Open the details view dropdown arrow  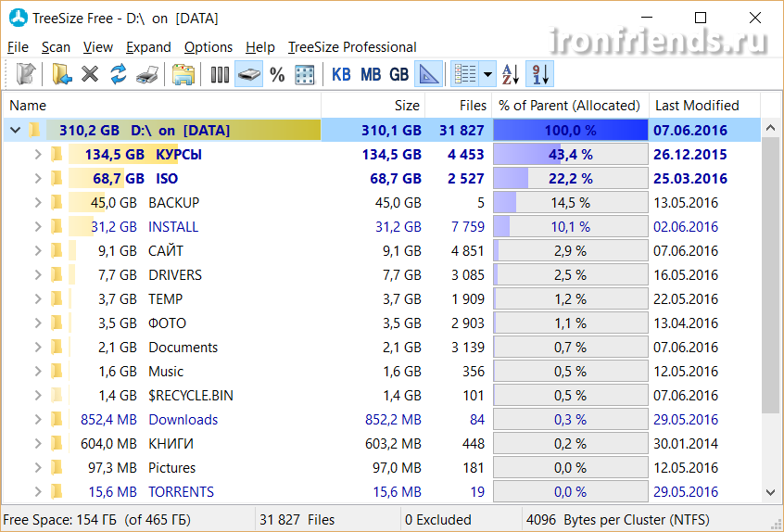point(487,75)
